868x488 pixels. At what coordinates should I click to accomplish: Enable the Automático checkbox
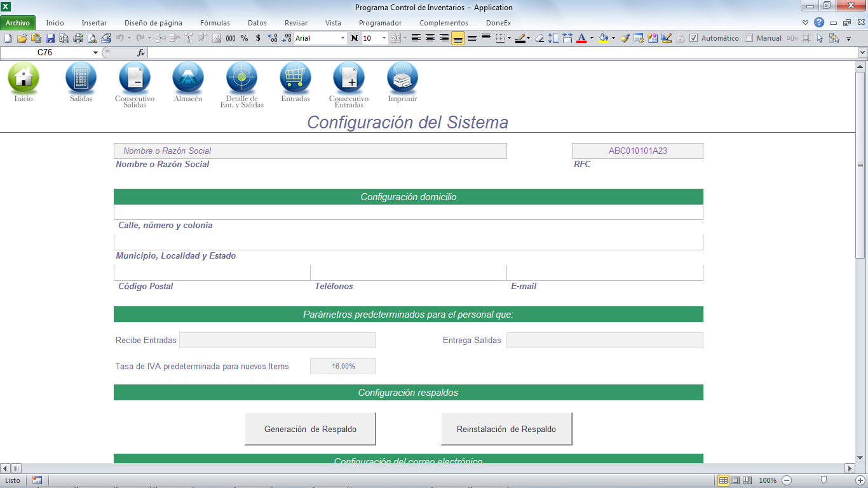[694, 38]
